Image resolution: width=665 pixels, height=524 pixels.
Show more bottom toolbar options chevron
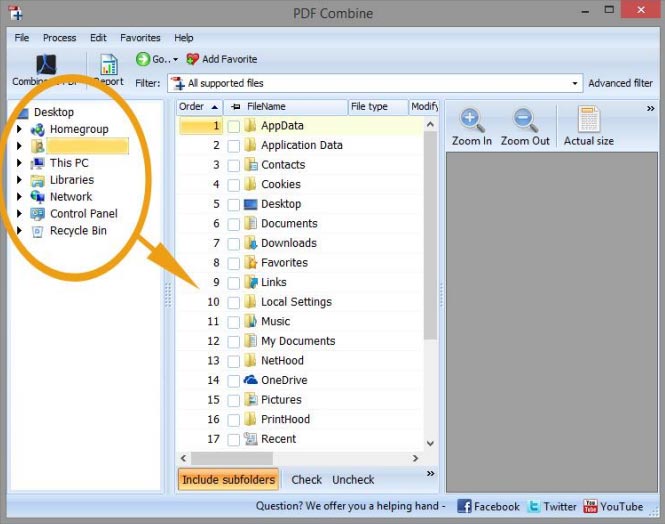(430, 474)
